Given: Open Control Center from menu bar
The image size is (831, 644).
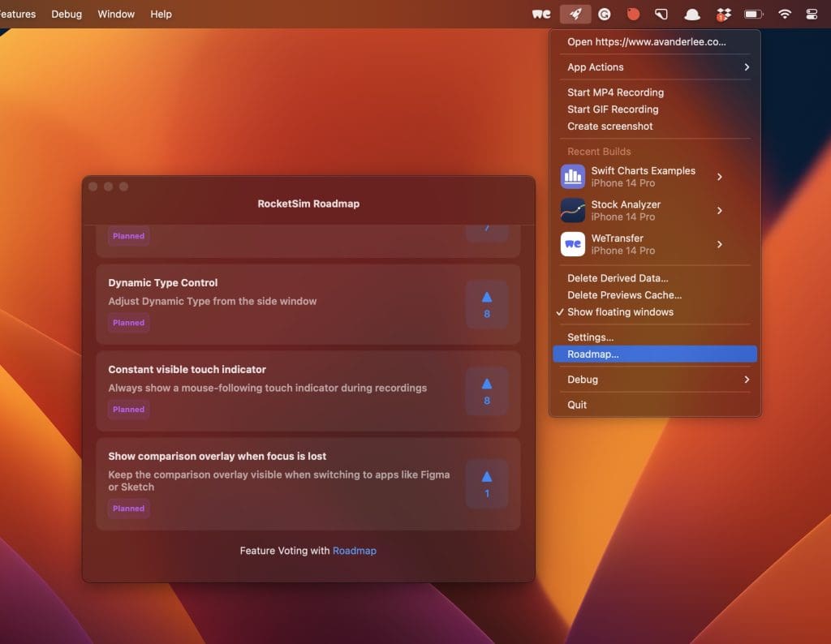Looking at the screenshot, I should click(812, 15).
